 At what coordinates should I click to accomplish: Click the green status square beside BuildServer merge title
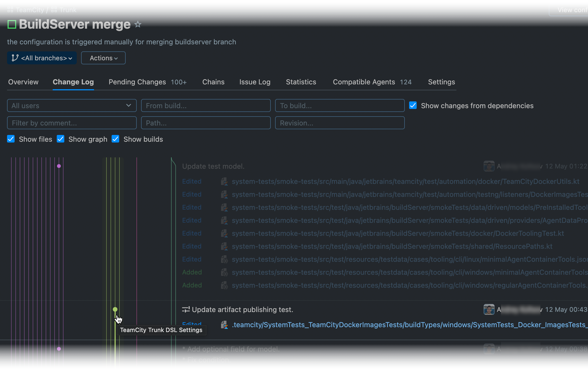pos(12,24)
